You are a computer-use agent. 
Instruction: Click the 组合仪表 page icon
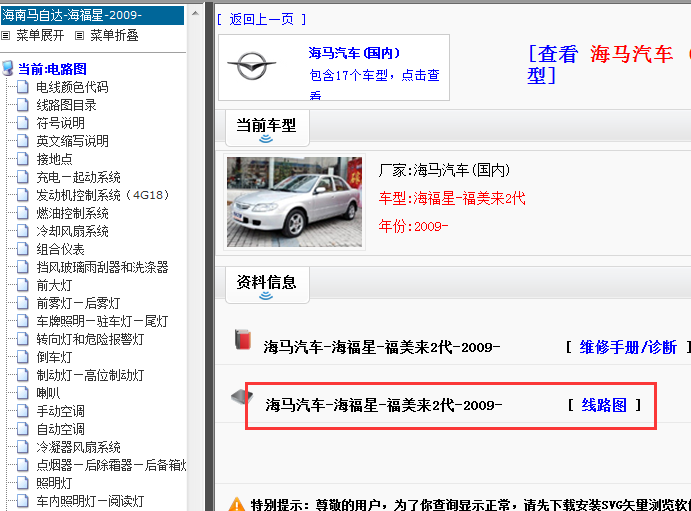pos(22,249)
